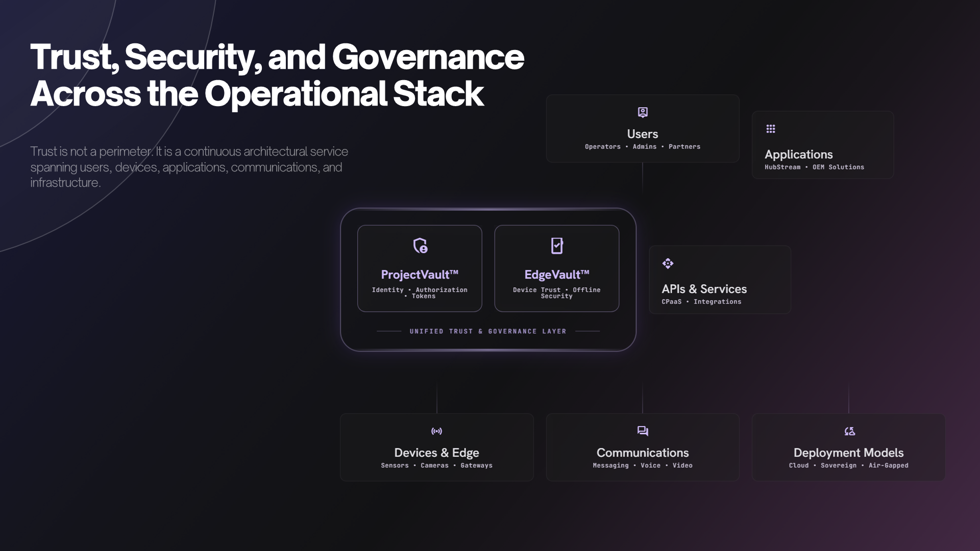Select the APIs & Services heading

point(704,289)
